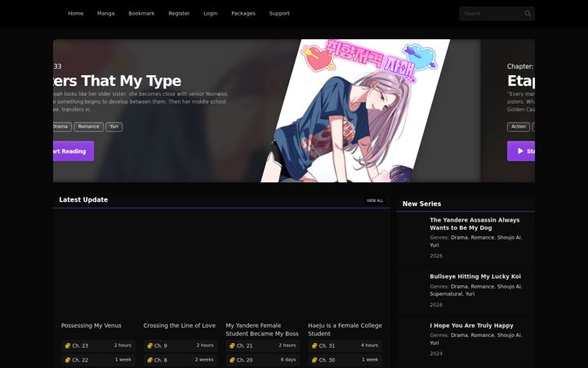Open Haeju Is a Female College Student
The width and height of the screenshot is (588, 368).
345,330
